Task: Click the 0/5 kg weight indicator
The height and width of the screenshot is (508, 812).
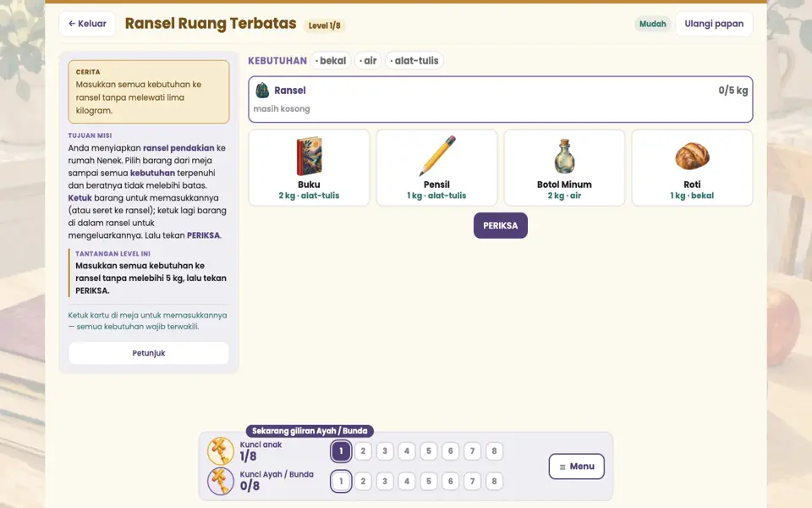Action: click(732, 91)
